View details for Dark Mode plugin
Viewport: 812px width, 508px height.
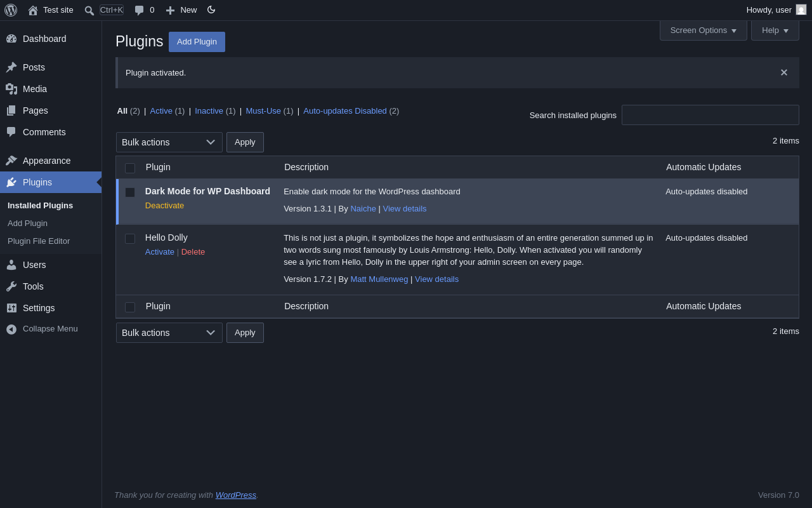tap(405, 209)
